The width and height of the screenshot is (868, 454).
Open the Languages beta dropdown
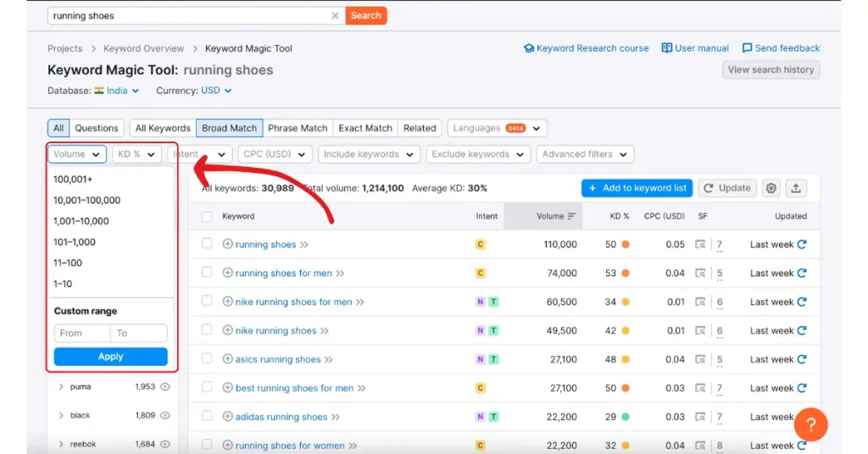(x=497, y=128)
